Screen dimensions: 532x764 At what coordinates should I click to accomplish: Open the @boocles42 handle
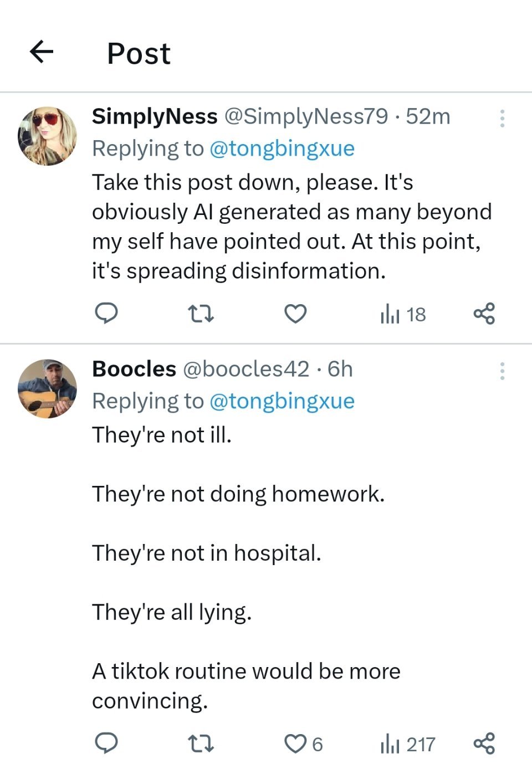(x=246, y=369)
